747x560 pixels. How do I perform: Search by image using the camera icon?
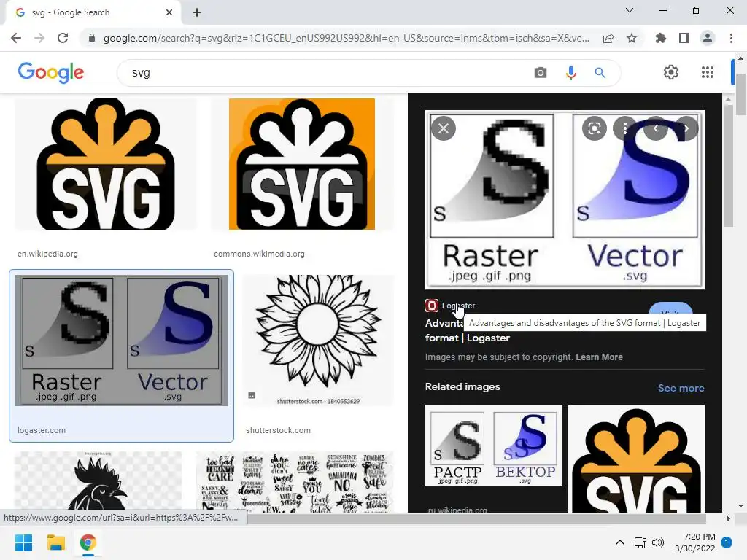pyautogui.click(x=541, y=73)
